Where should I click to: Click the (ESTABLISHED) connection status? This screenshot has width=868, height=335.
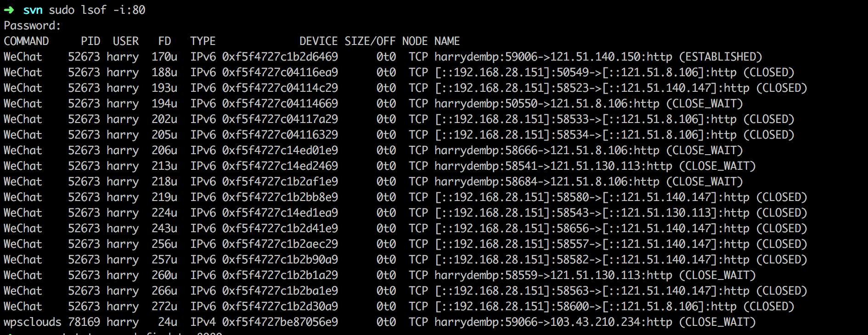coord(720,57)
